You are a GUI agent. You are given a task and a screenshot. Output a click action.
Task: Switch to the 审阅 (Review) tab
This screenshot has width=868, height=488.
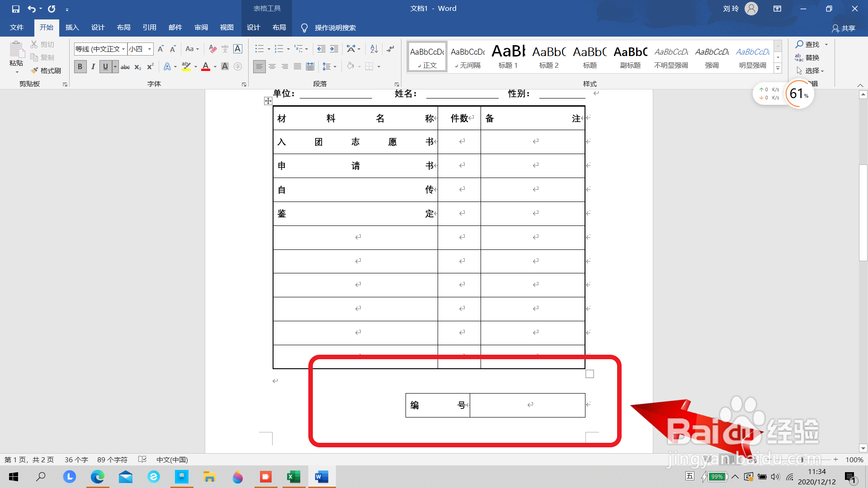click(201, 28)
